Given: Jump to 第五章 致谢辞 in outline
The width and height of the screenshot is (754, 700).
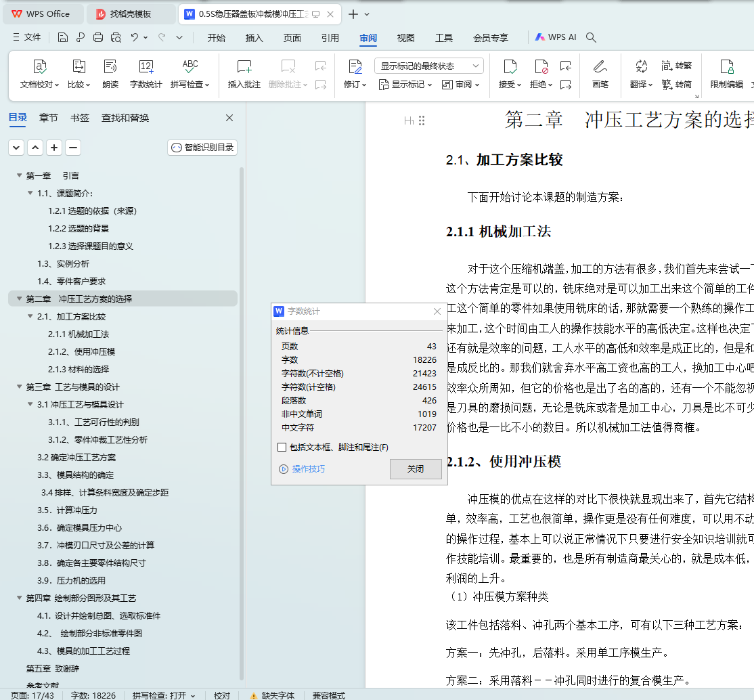Looking at the screenshot, I should coord(52,669).
